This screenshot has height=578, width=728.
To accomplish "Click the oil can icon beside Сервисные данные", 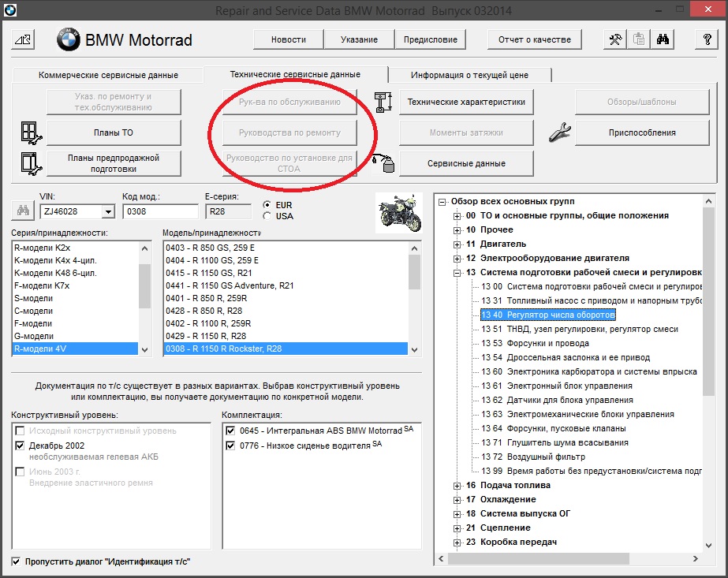I will point(383,163).
